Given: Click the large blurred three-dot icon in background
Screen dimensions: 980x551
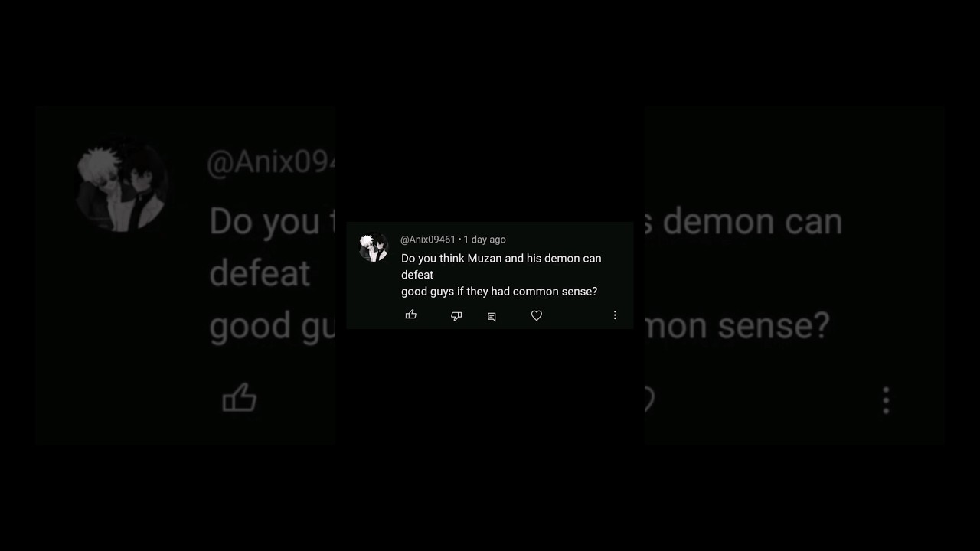Looking at the screenshot, I should click(x=886, y=400).
